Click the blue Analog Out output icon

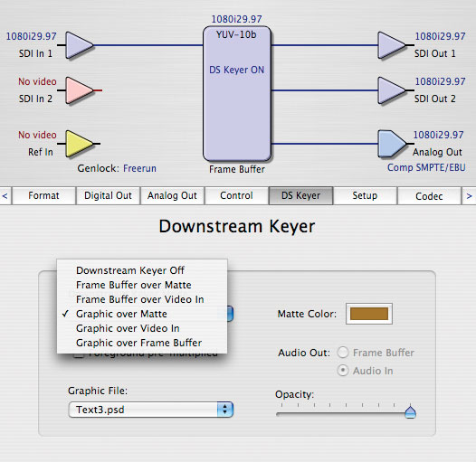coord(392,144)
